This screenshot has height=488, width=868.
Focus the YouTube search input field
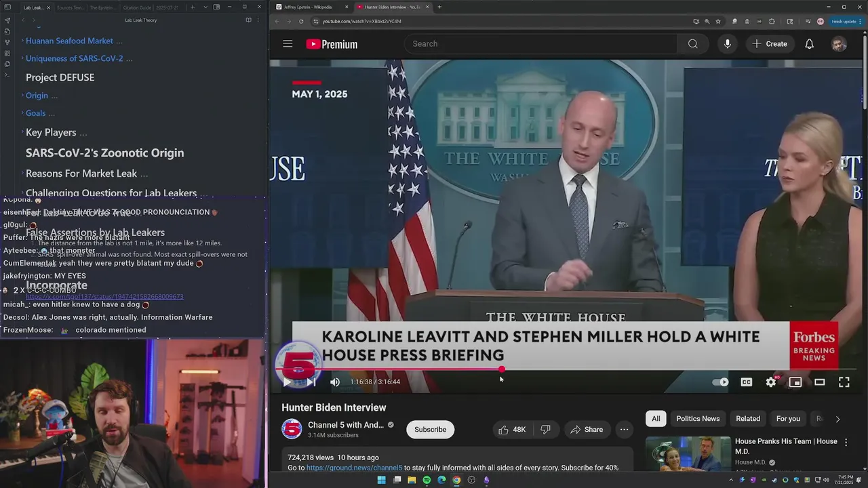[540, 44]
